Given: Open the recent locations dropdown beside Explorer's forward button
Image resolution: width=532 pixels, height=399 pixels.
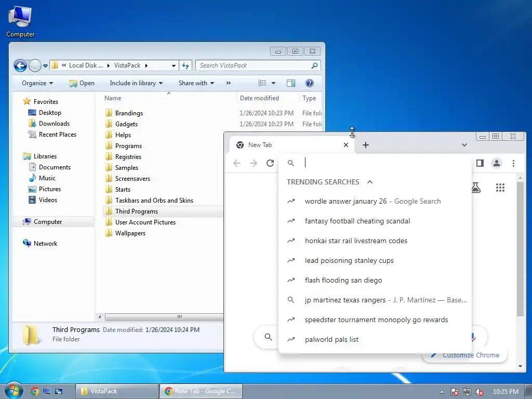Looking at the screenshot, I should (46, 66).
